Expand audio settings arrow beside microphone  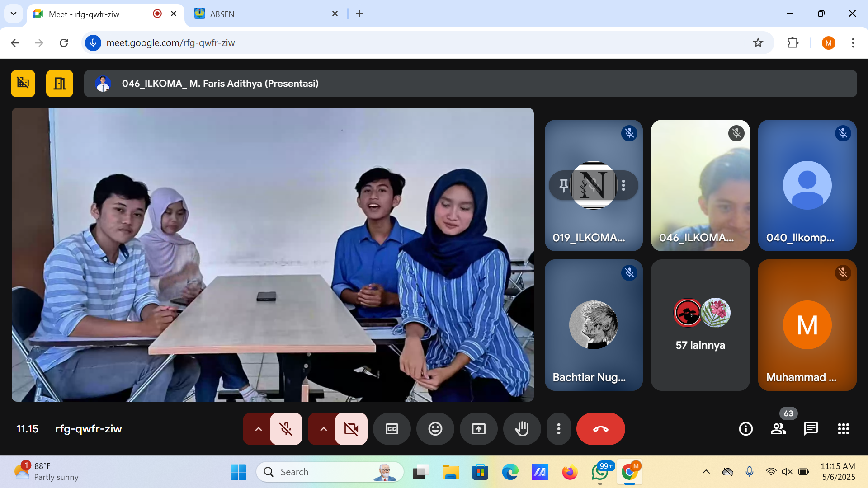pyautogui.click(x=258, y=429)
